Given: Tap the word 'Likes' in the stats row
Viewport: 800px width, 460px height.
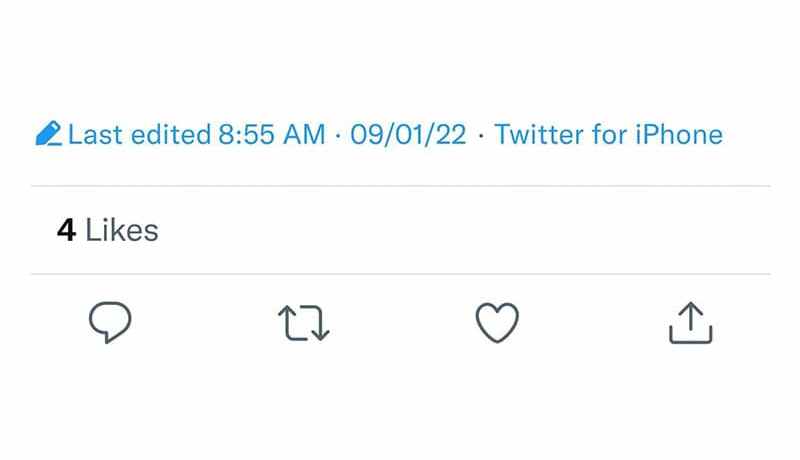Looking at the screenshot, I should pos(122,230).
